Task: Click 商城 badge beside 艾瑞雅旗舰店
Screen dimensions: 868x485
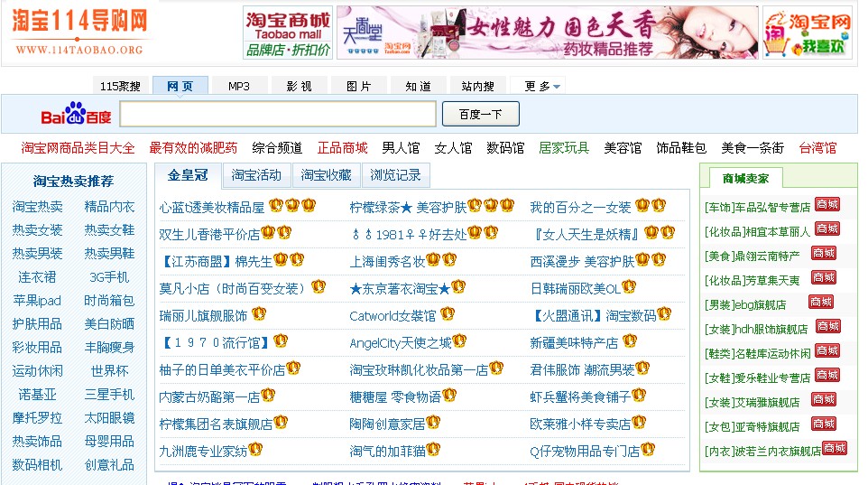Action: click(x=824, y=399)
